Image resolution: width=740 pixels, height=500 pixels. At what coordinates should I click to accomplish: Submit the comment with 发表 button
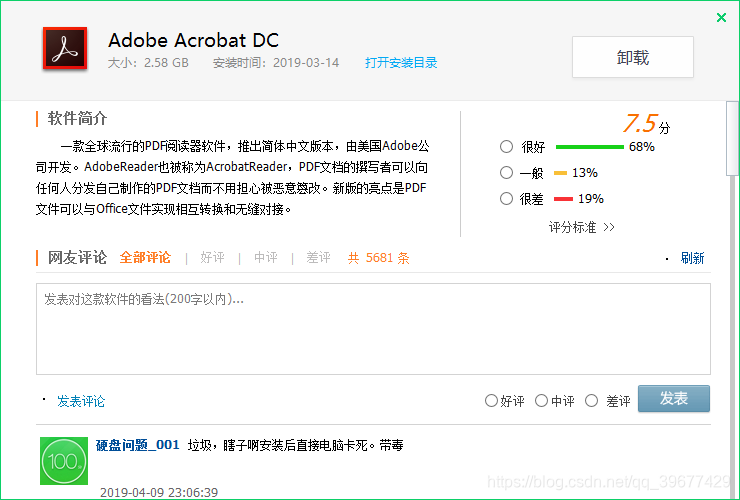(674, 398)
